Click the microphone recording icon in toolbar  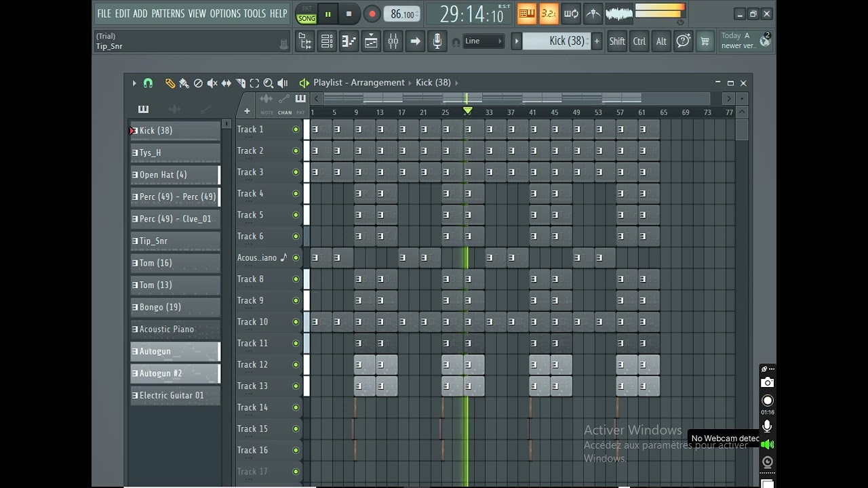point(437,41)
